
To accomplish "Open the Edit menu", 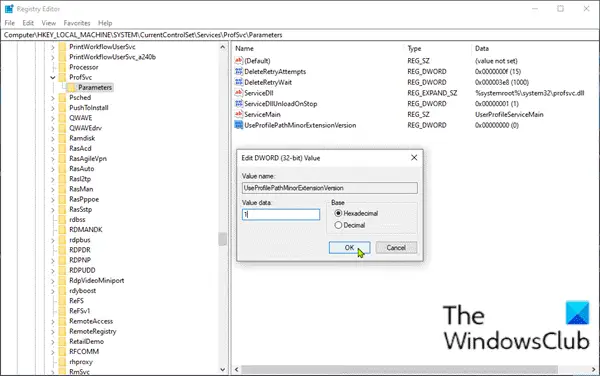I will 28,23.
